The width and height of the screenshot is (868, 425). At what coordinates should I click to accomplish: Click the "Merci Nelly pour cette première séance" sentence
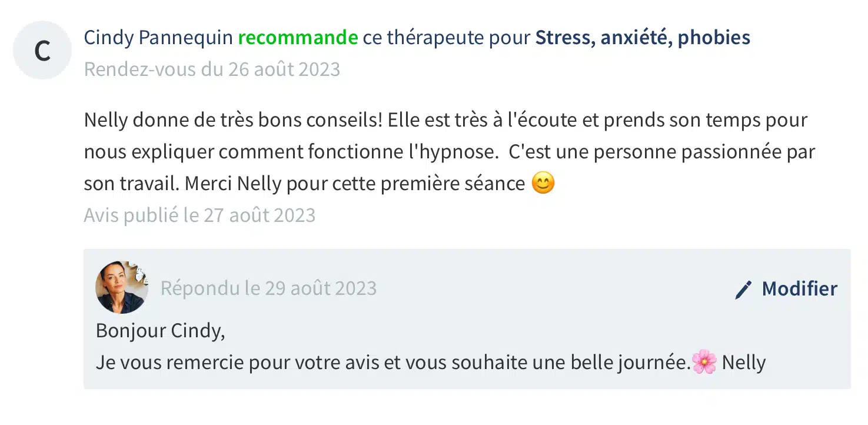point(354,184)
